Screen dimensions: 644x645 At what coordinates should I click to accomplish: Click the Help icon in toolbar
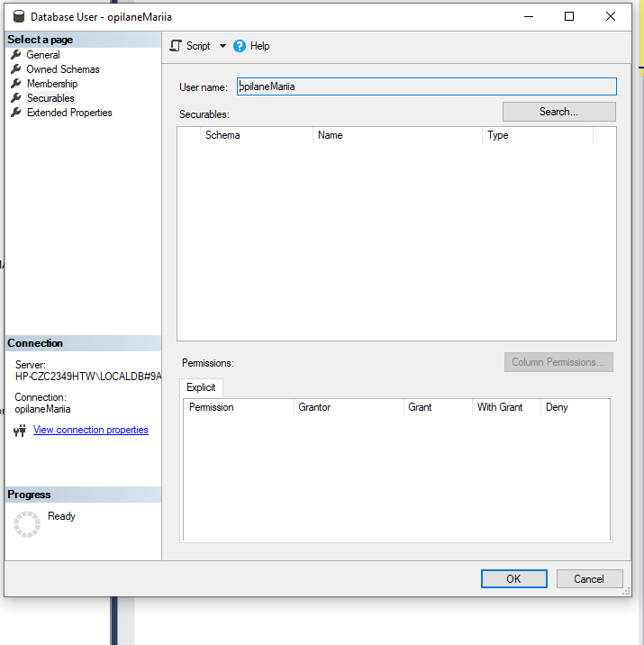pos(240,46)
